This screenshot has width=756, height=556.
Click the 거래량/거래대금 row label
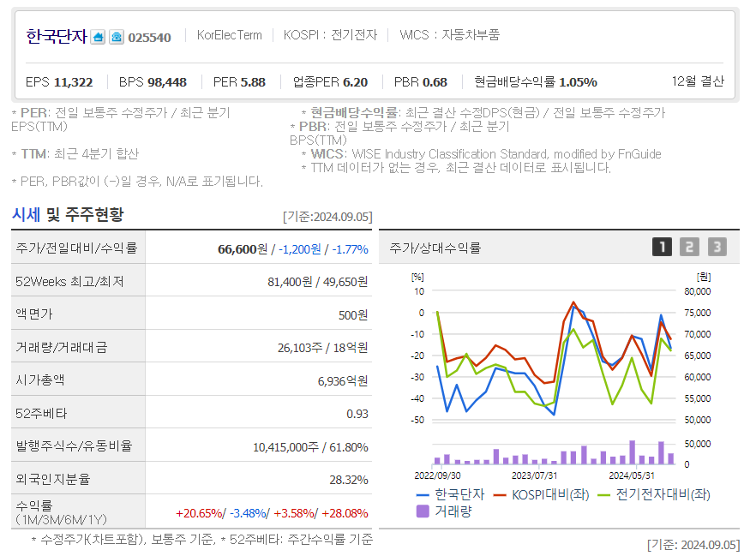pyautogui.click(x=61, y=347)
